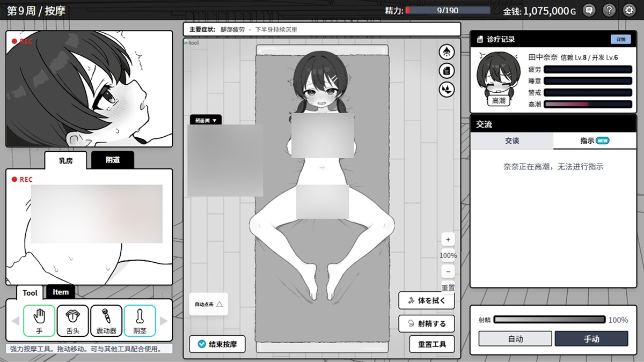Select the vibrator (震动器) tool
Screen dimensions: 644x362
point(106,320)
